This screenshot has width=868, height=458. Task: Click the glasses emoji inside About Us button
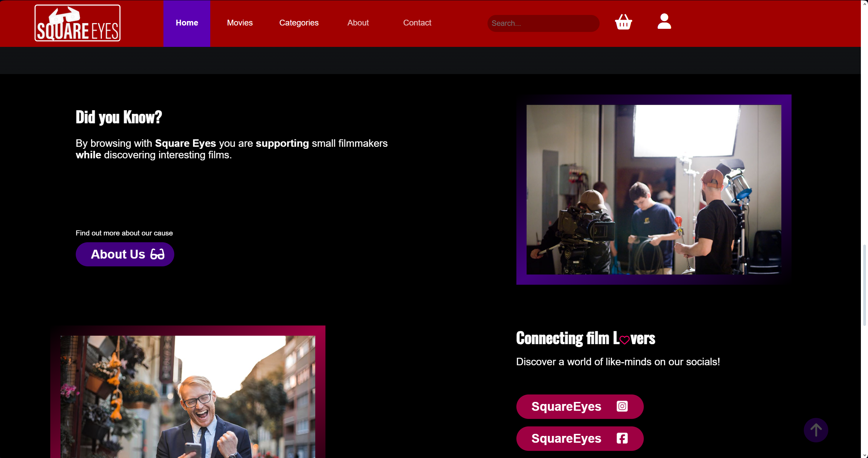coord(157,254)
